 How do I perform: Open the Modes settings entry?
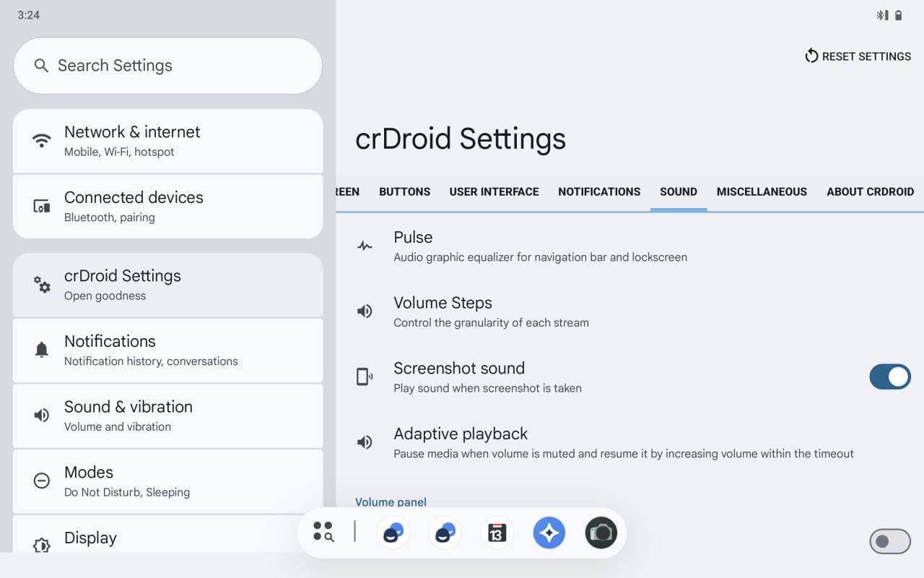(168, 481)
